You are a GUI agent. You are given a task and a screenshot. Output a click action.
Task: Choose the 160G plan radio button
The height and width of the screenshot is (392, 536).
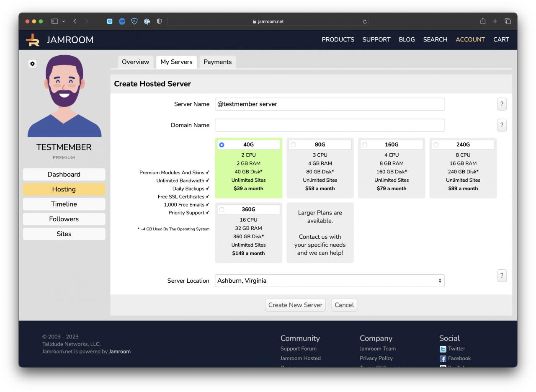[x=365, y=145]
